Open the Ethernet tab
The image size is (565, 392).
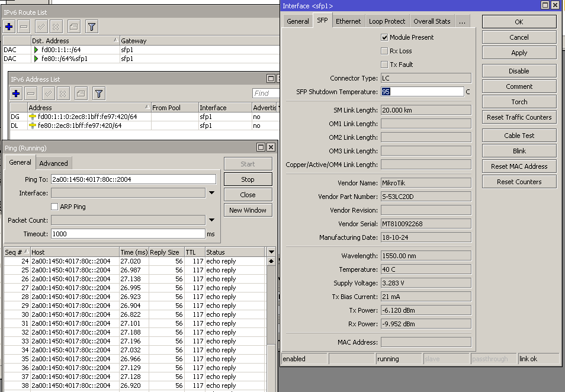tap(348, 22)
